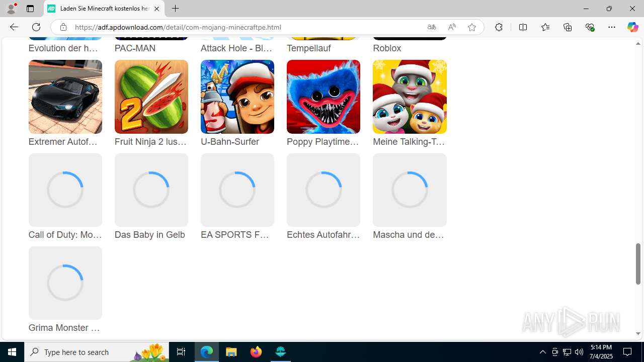Go back to the previous page
Screen dimensions: 644x362
pos(14,27)
